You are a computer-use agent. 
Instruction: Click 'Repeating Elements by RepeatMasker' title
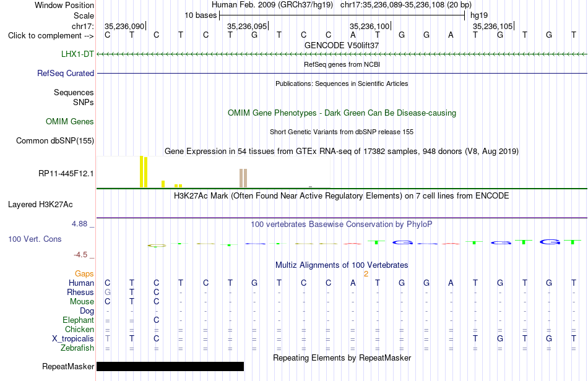pos(342,357)
